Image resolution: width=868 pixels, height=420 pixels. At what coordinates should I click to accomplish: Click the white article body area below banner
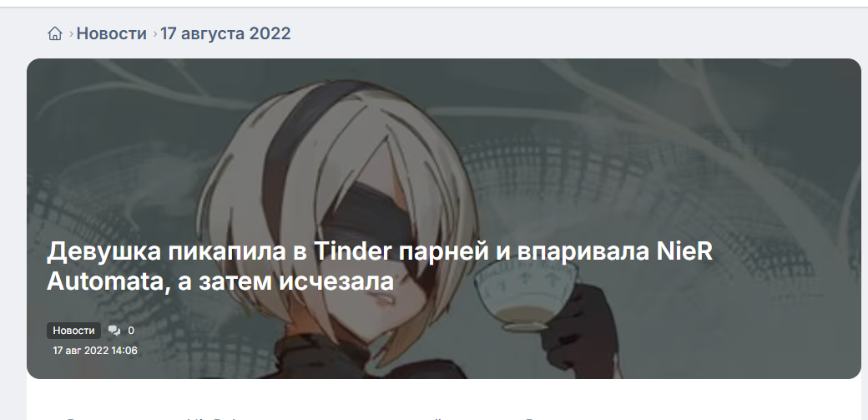(444, 399)
